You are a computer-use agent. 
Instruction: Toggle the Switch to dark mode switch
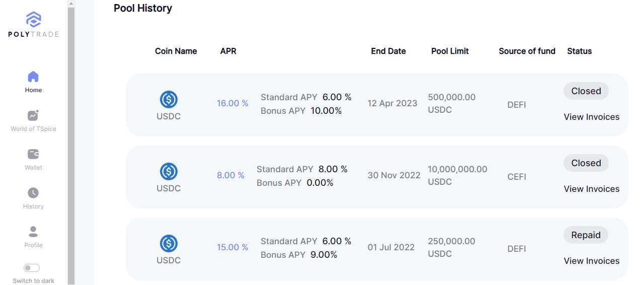32,268
